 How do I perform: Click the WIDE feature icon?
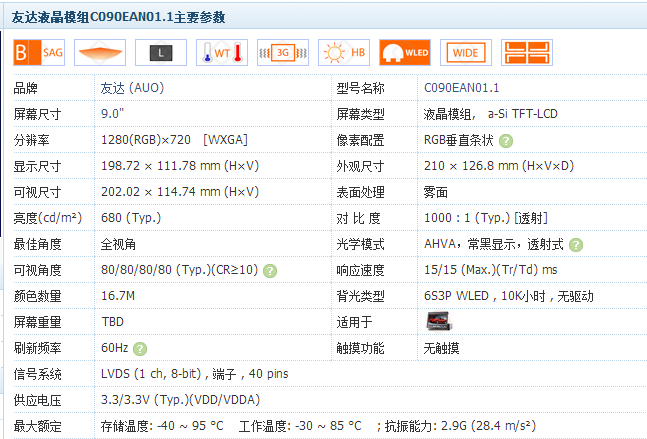click(465, 52)
